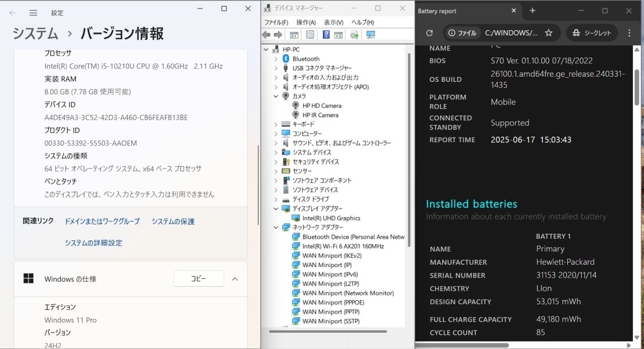Click the センサー category icon
This screenshot has height=349, width=644.
click(286, 171)
